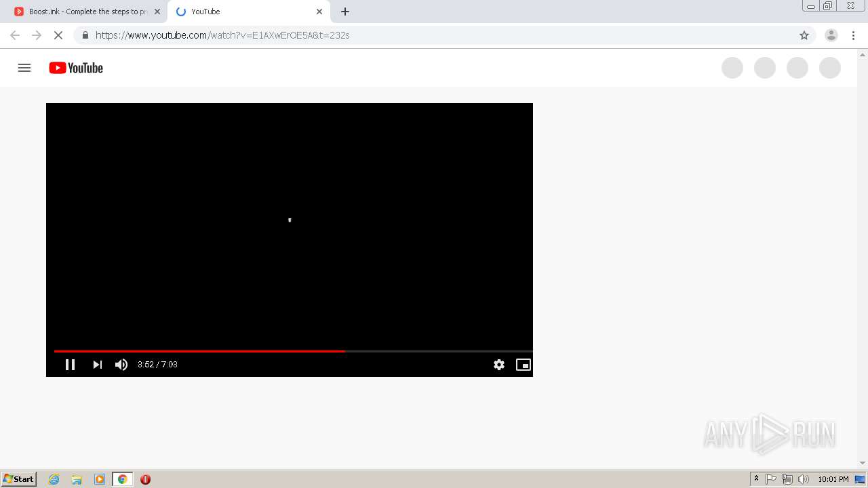Open the Windows Start menu
The image size is (868, 488).
coord(19,479)
